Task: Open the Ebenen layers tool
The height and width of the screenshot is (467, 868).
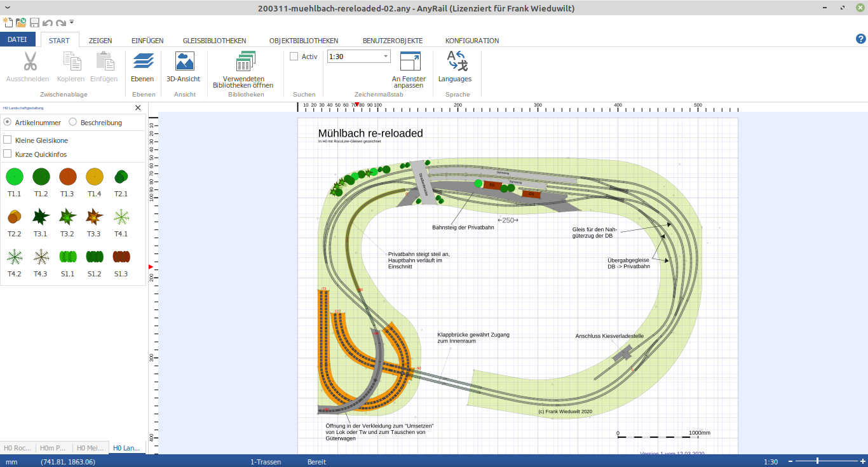Action: coord(142,67)
